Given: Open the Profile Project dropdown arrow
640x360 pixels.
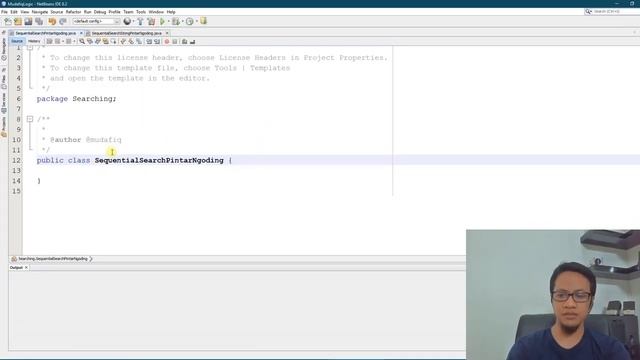Looking at the screenshot, I should click(196, 21).
